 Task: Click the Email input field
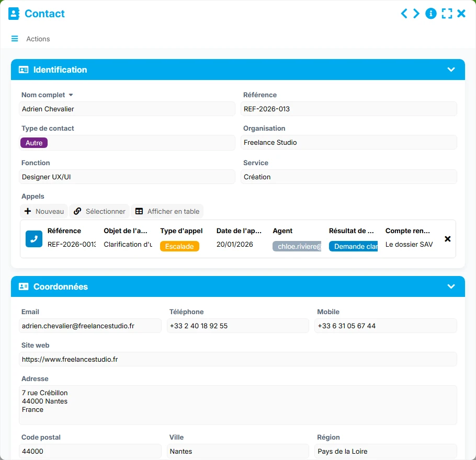coord(90,326)
